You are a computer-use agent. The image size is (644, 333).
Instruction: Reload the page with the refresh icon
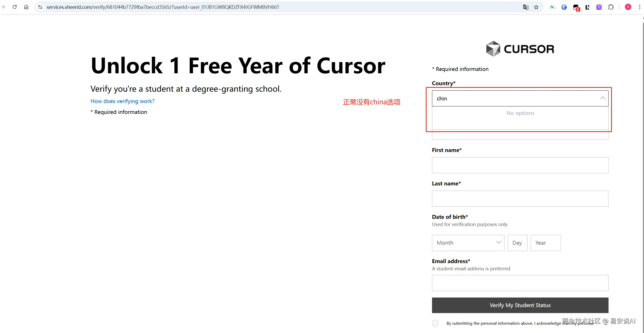coord(15,7)
